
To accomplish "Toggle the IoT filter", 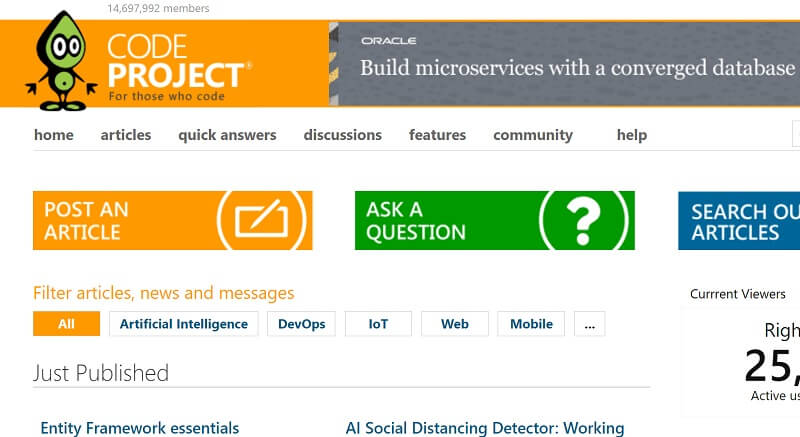I will click(x=378, y=324).
